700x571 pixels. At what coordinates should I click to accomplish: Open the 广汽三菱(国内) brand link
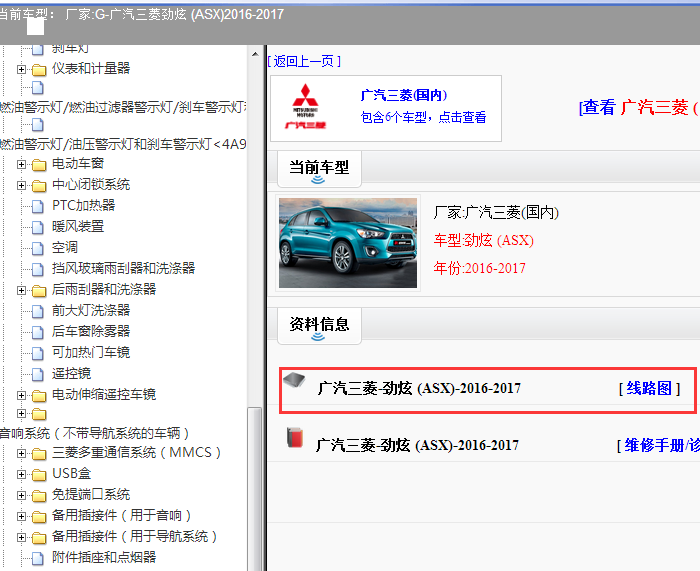click(x=404, y=95)
